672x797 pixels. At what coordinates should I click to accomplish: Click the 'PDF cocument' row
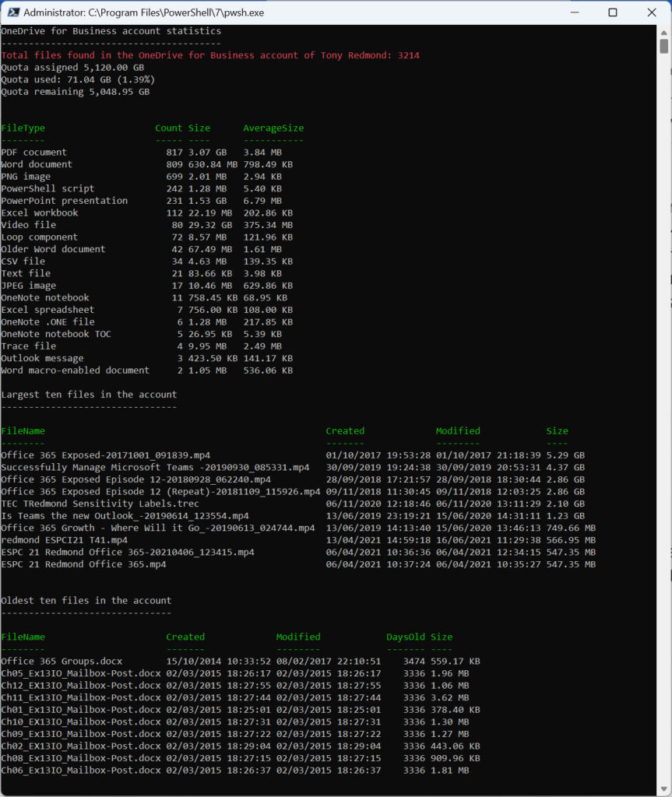pyautogui.click(x=142, y=153)
